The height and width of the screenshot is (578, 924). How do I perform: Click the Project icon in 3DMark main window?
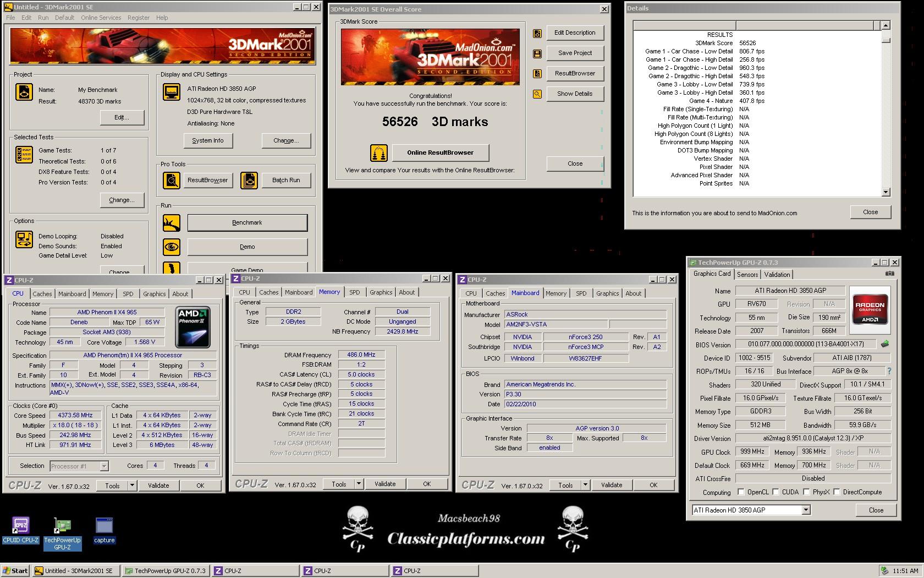click(x=24, y=92)
